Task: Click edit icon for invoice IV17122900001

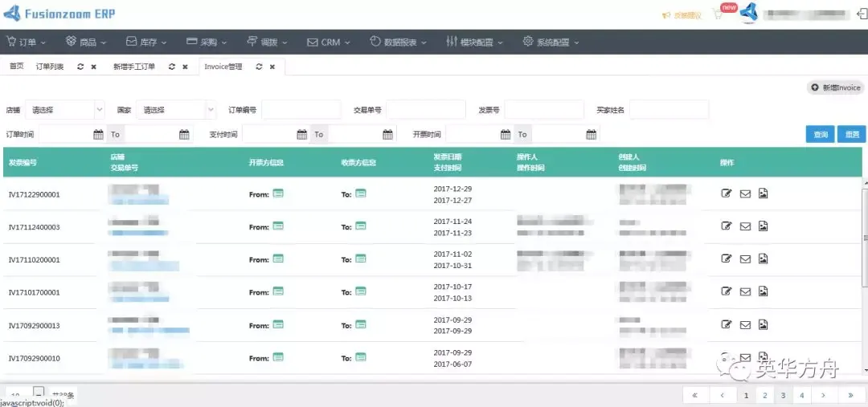Action: (x=727, y=193)
